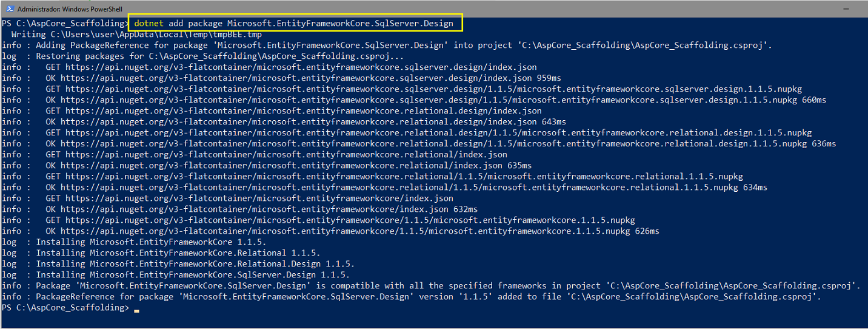The image size is (868, 329).
Task: Click sqlserver.design/index.json GET URL
Action: 301,67
